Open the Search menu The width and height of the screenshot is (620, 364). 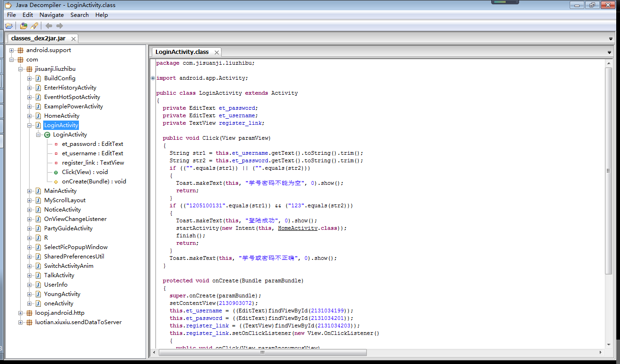79,15
